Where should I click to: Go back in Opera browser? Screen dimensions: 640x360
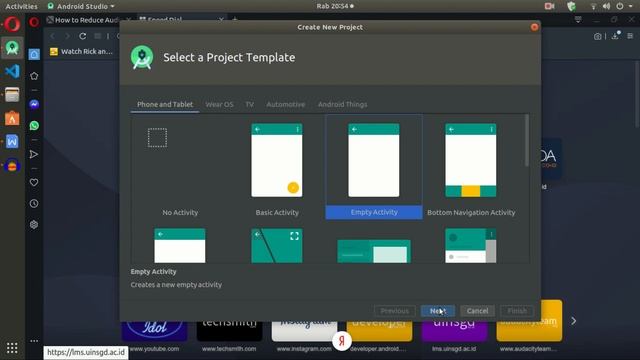[53, 36]
